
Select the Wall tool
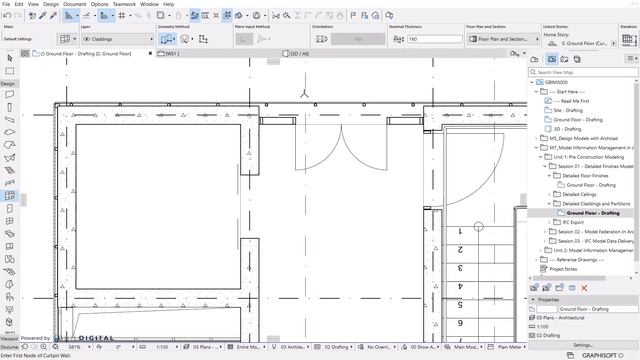tap(9, 94)
